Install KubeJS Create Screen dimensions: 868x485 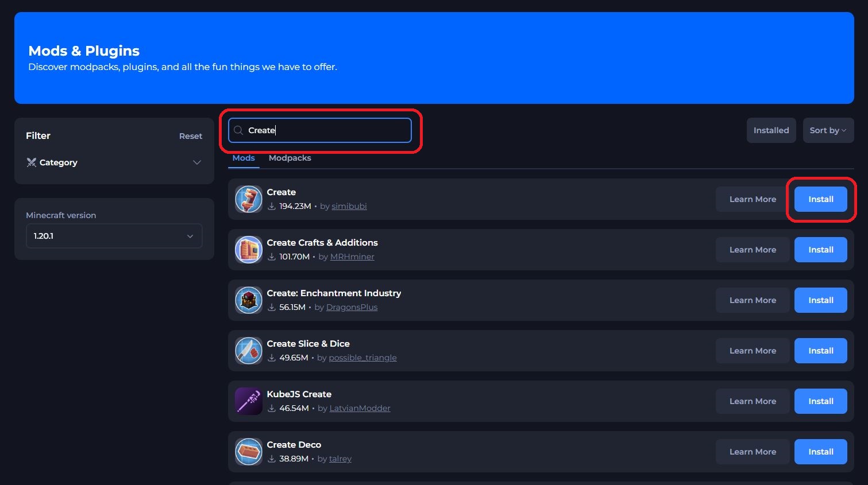[x=821, y=401]
